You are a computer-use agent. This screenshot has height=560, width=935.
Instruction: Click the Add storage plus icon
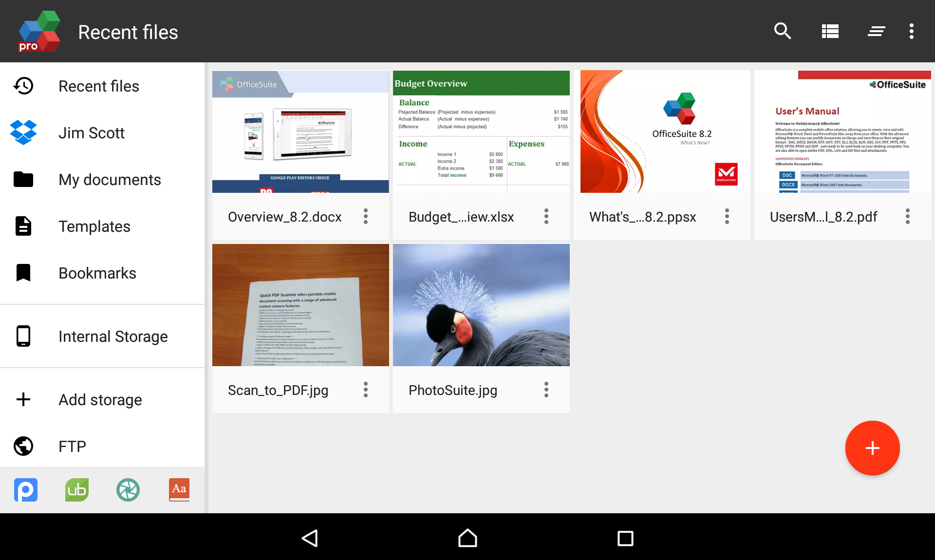coord(23,399)
